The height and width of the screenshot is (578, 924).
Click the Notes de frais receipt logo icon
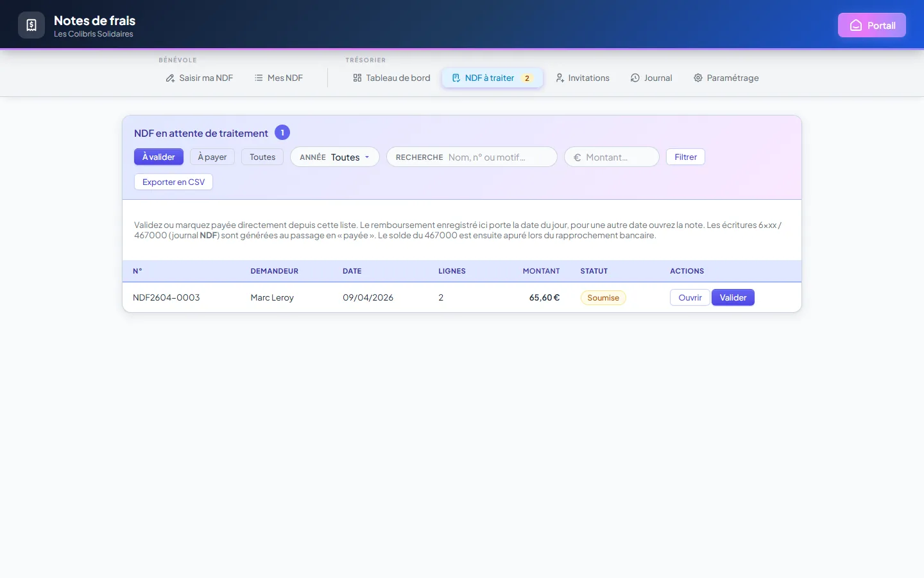pos(31,25)
